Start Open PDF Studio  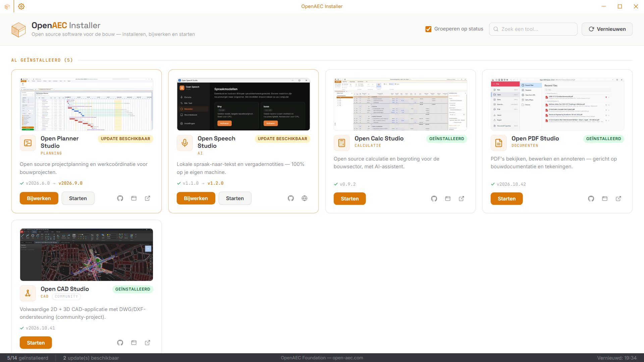(x=506, y=199)
